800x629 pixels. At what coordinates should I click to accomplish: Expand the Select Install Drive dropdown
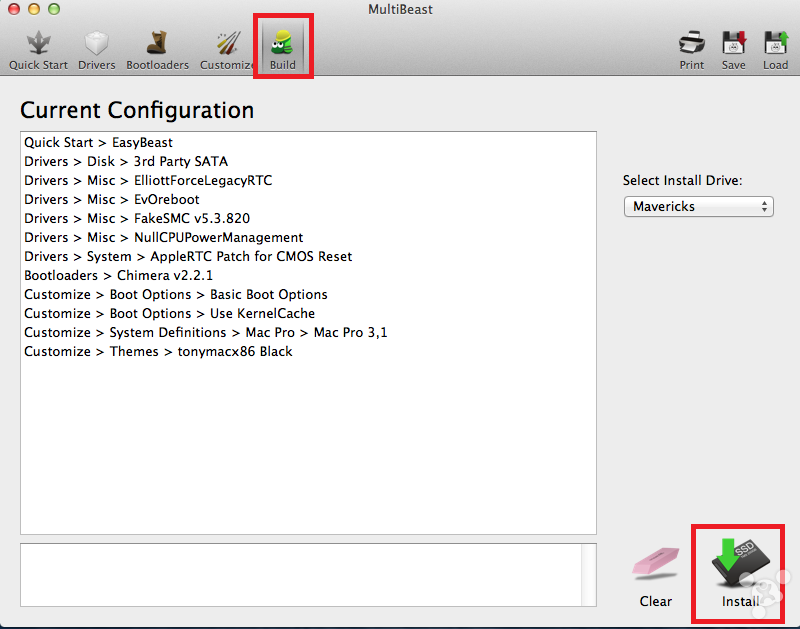[x=698, y=206]
